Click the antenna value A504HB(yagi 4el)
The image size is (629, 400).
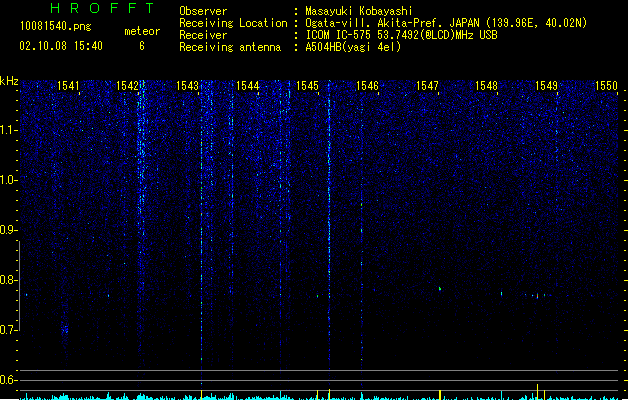(353, 47)
